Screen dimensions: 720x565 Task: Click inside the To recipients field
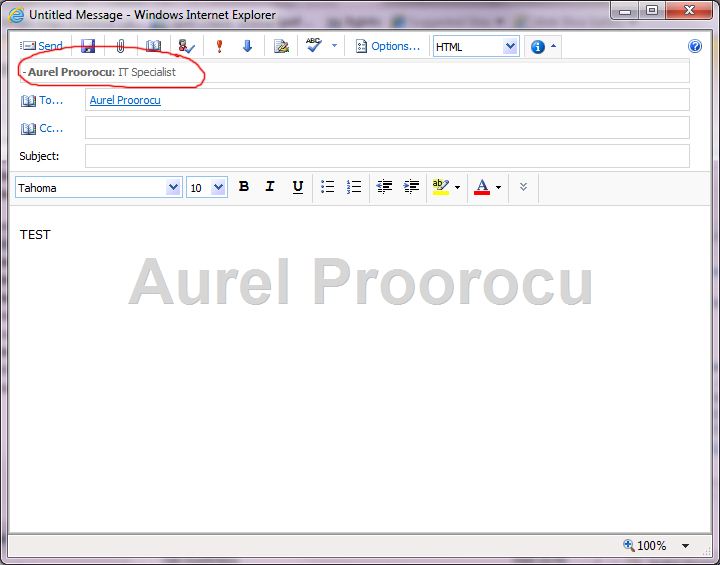coord(387,100)
